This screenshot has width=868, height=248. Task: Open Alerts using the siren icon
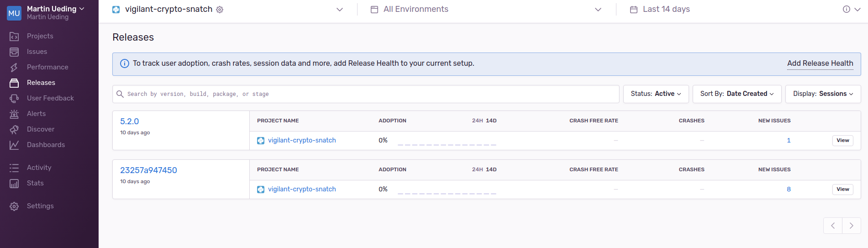point(14,114)
